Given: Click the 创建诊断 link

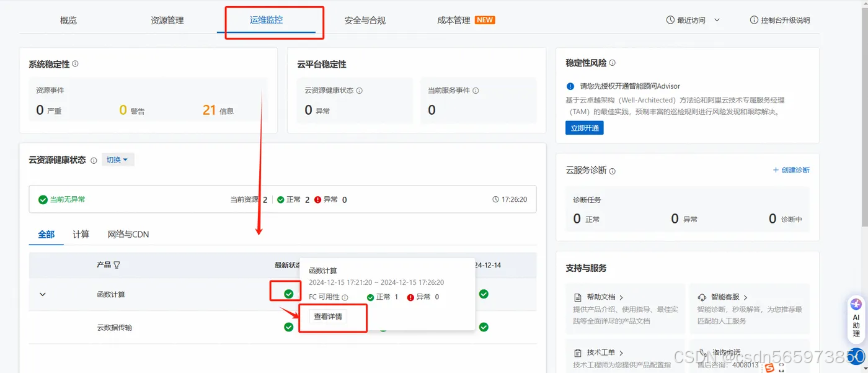Looking at the screenshot, I should (x=791, y=170).
